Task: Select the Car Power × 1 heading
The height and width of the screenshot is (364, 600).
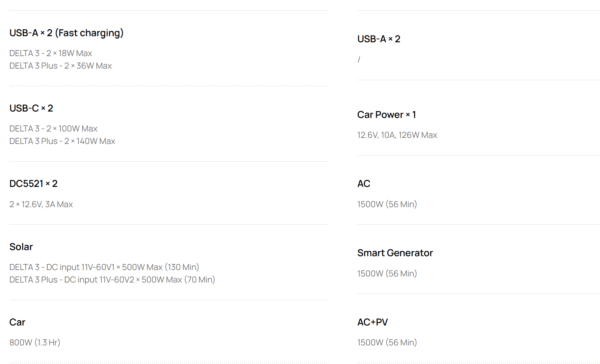Action: point(386,115)
